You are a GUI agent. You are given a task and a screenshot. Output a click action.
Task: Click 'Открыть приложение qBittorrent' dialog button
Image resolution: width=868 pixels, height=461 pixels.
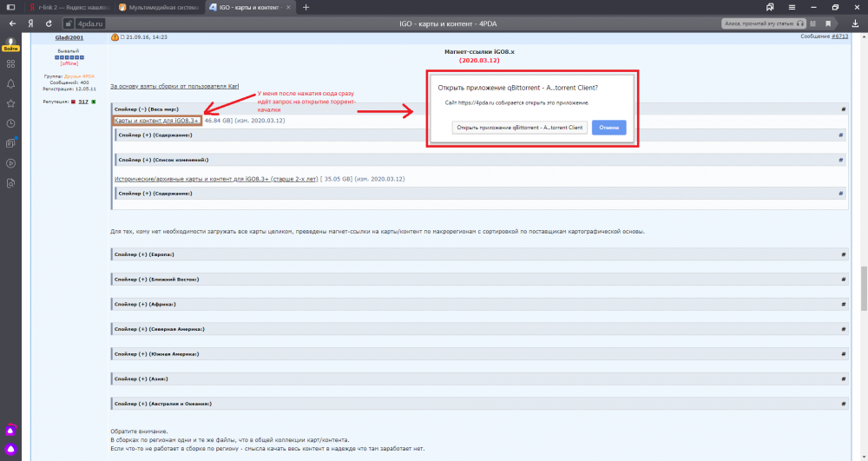tap(519, 128)
